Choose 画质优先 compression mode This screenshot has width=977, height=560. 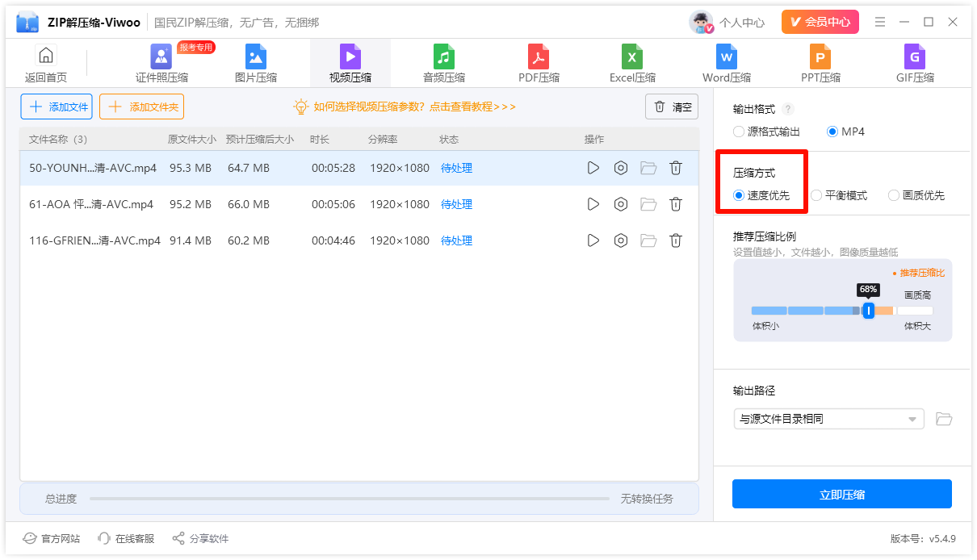click(x=916, y=195)
